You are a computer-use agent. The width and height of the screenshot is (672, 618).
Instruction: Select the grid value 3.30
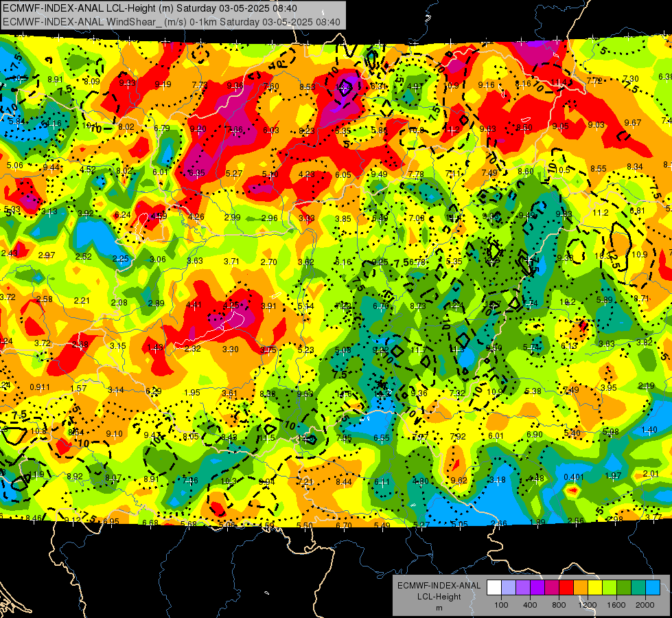click(x=231, y=349)
